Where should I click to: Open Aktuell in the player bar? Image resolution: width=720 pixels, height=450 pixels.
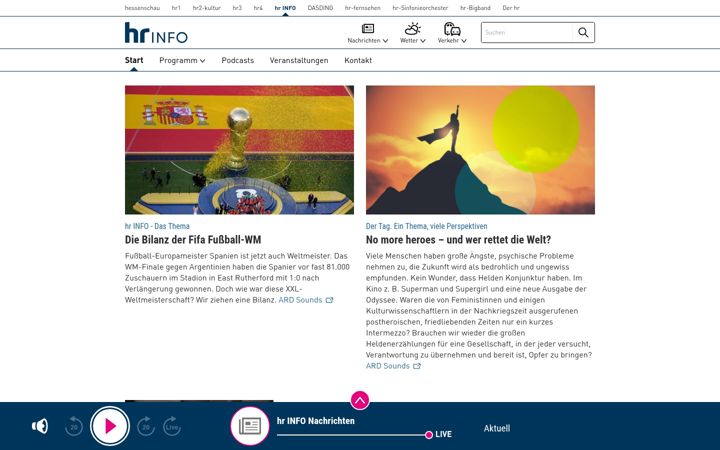pyautogui.click(x=497, y=428)
